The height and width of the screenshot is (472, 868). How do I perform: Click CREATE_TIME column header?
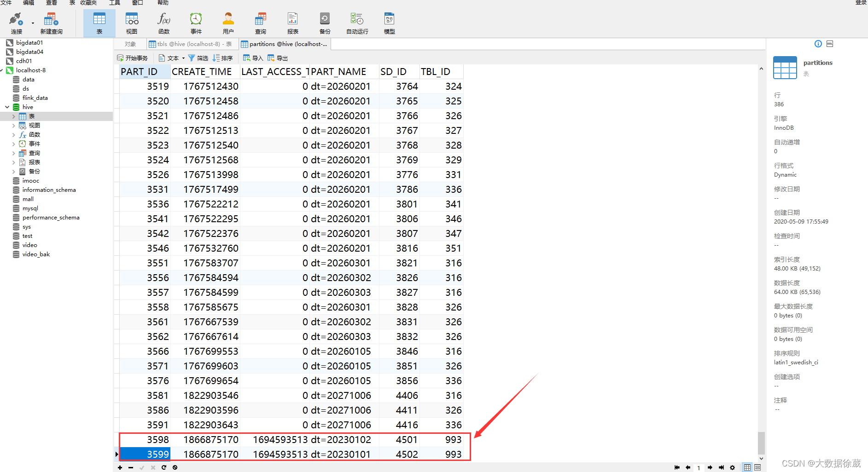pyautogui.click(x=205, y=72)
